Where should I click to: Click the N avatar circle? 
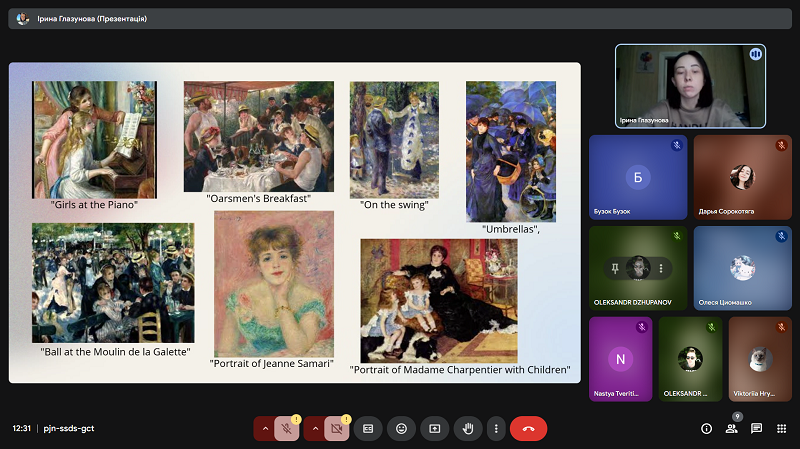click(620, 359)
